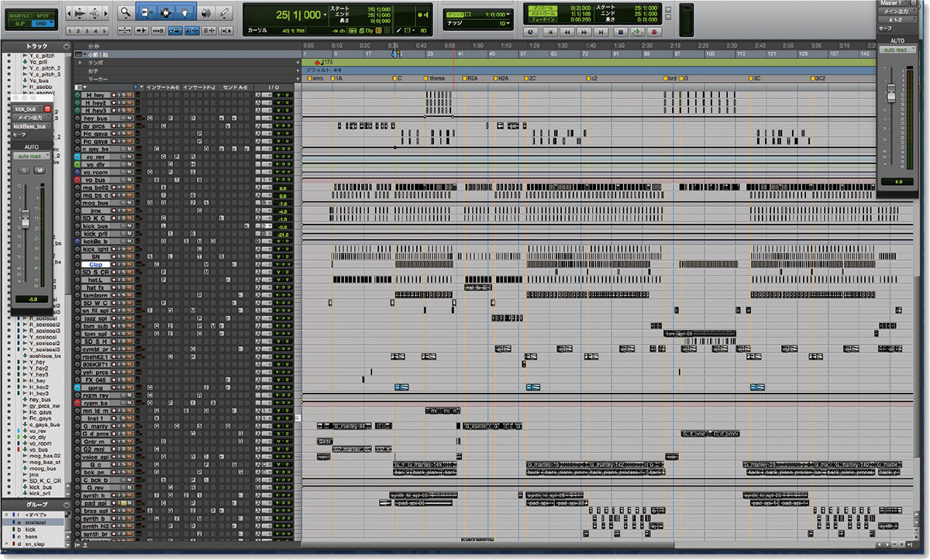Recall zoom preset 3
This screenshot has height=560, width=930.
[88, 31]
